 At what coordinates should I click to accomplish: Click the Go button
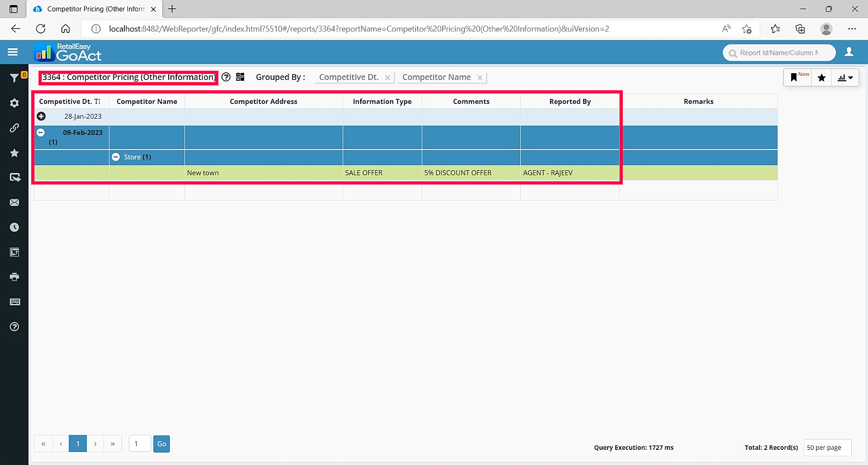pyautogui.click(x=162, y=444)
